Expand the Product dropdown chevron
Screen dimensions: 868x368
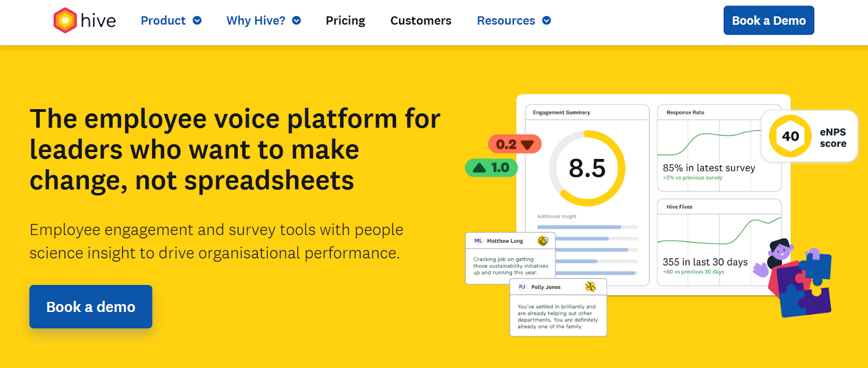click(197, 21)
